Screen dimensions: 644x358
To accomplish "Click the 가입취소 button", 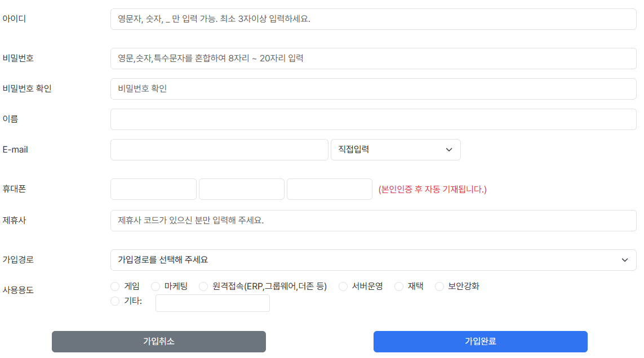I will coord(159,342).
